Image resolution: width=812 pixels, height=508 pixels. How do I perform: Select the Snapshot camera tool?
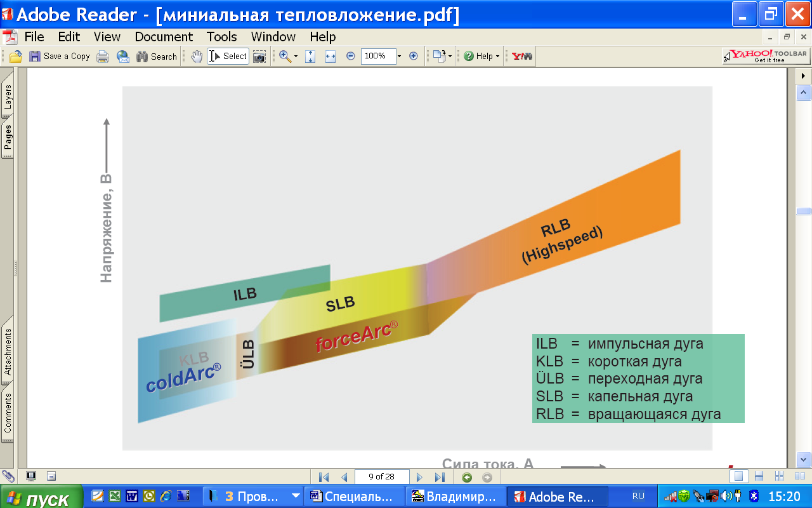pos(259,57)
